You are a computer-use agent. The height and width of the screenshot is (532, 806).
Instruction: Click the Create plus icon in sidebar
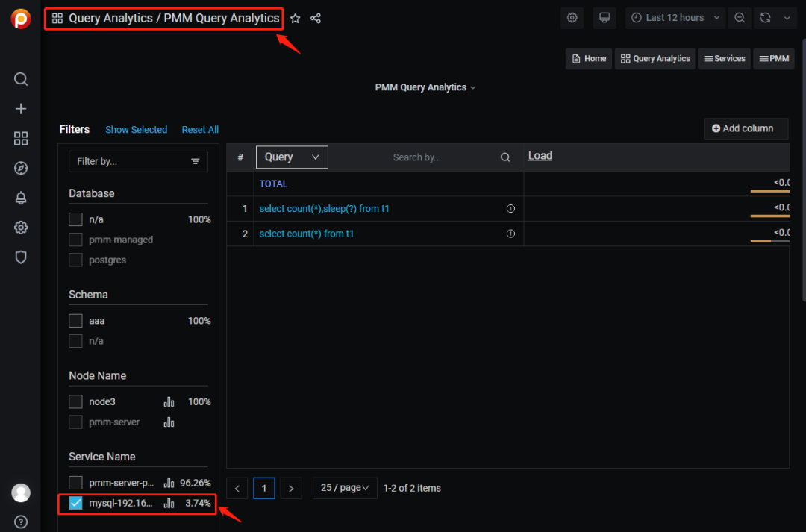coord(21,108)
